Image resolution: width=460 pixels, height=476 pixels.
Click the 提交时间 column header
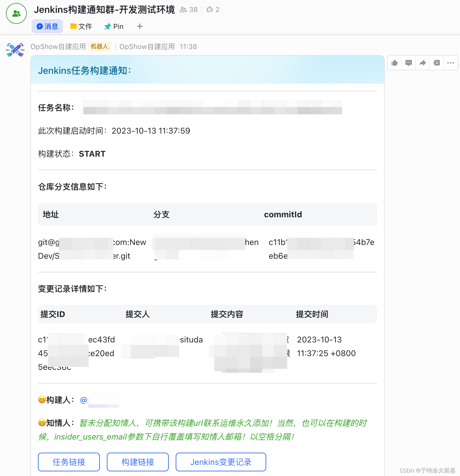(312, 314)
